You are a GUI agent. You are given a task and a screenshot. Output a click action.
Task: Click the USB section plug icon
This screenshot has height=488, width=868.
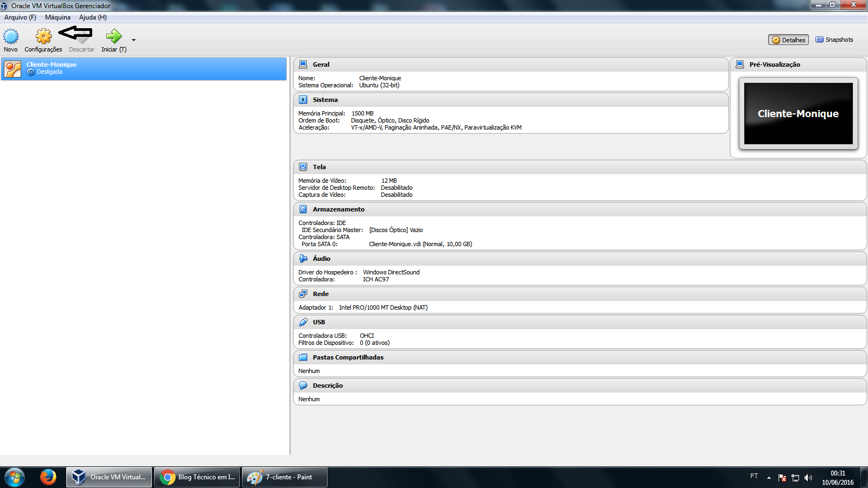(303, 322)
